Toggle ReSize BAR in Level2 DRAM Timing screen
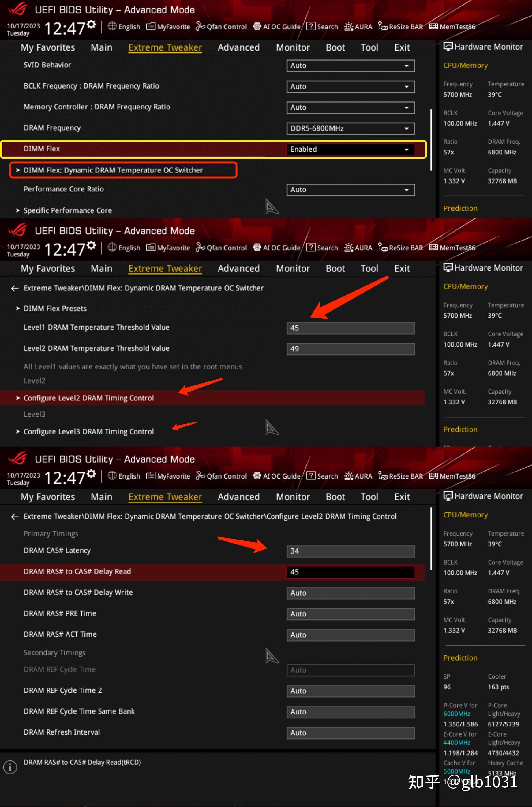This screenshot has width=532, height=807. [401, 476]
